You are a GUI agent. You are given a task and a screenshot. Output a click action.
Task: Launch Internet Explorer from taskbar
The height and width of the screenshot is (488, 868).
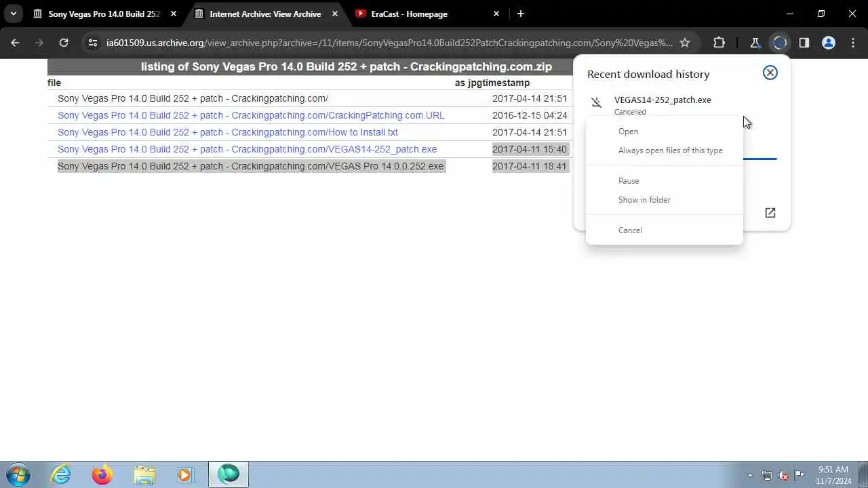[x=61, y=474]
